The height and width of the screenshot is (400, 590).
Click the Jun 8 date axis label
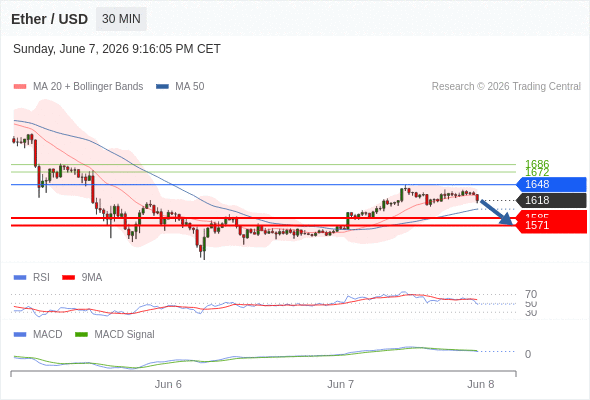tap(481, 384)
